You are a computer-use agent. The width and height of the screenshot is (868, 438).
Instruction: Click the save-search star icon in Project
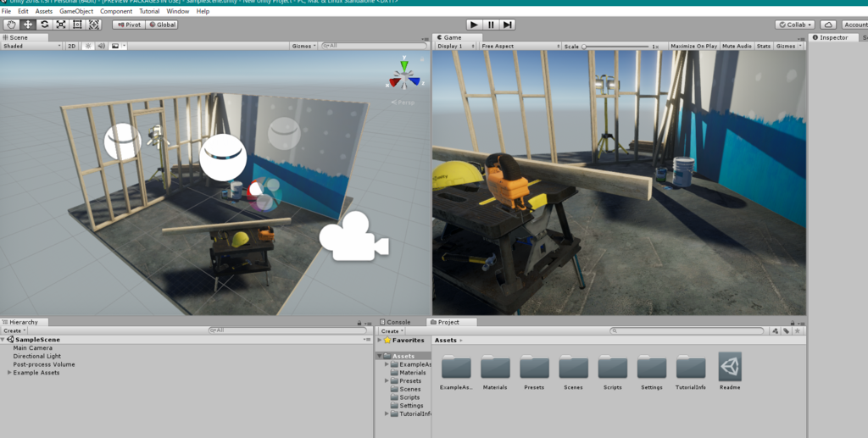click(797, 330)
